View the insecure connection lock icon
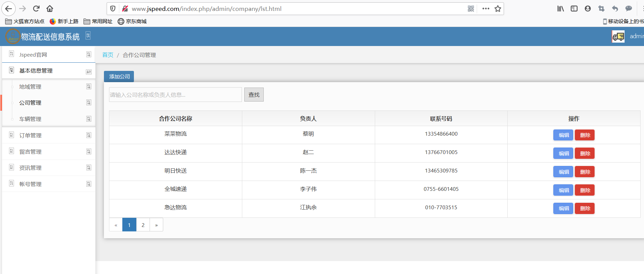 [x=125, y=9]
